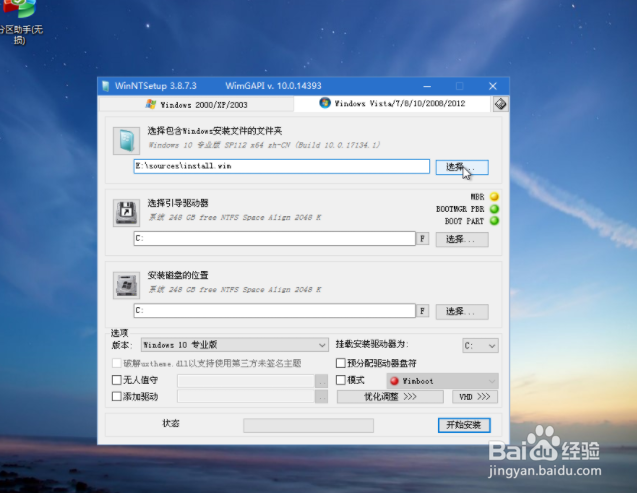637x493 pixels.
Task: Click the unattended file path field
Action: click(246, 381)
